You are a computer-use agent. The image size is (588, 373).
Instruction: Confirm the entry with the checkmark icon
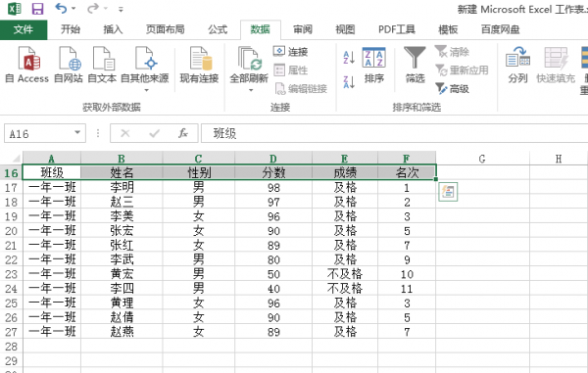[x=154, y=133]
